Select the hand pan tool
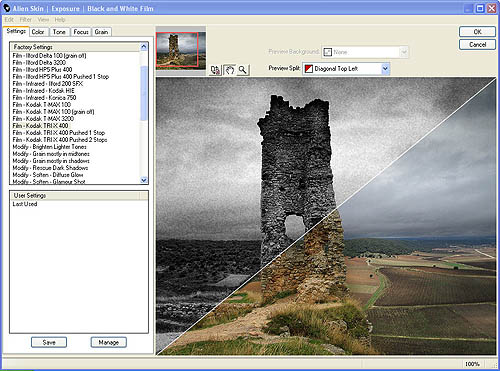This screenshot has height=371, width=500. [229, 70]
